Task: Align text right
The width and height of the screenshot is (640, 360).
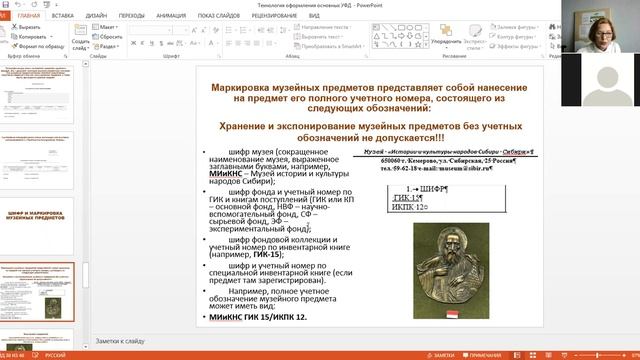Action: click(x=247, y=43)
